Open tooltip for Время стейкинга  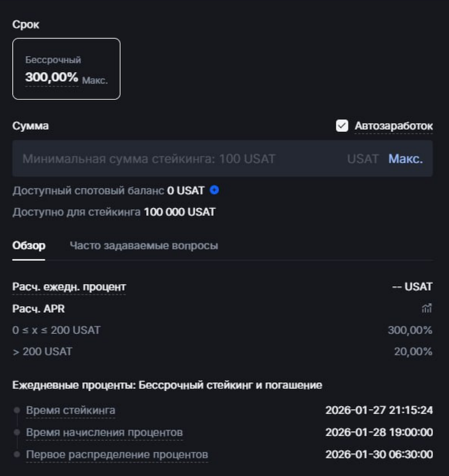pos(71,410)
